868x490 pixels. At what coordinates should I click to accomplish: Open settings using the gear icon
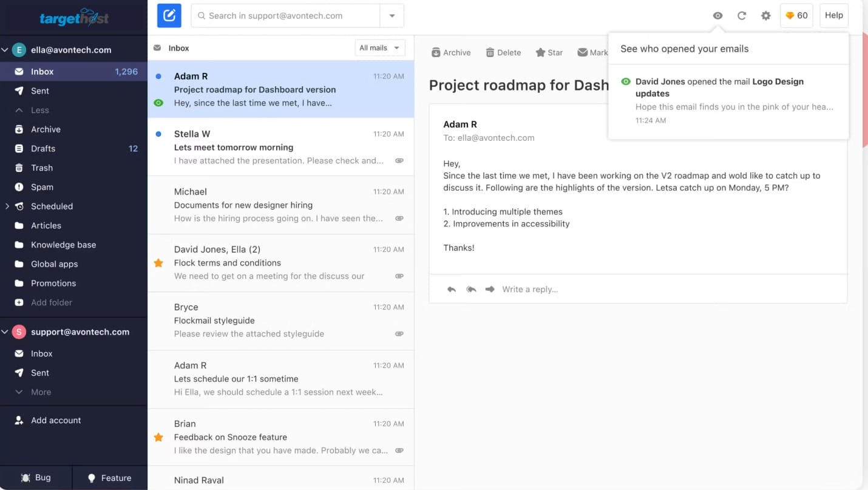[766, 16]
